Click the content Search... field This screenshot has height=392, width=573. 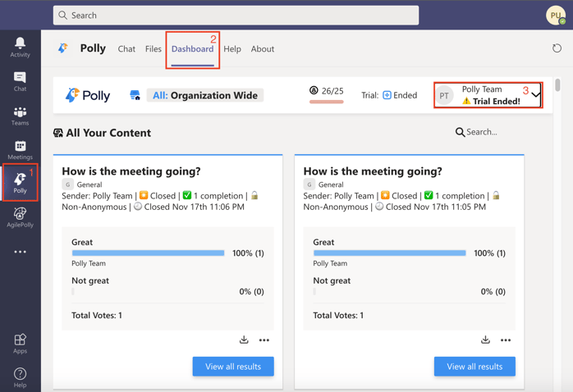click(482, 132)
